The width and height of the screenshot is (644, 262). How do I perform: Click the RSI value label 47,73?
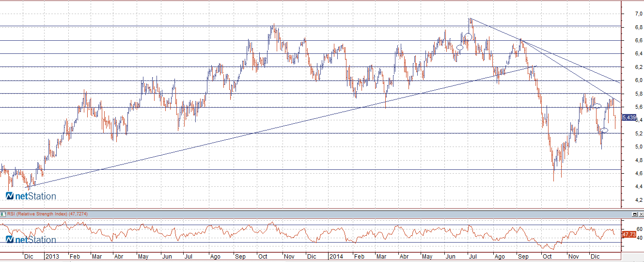[628, 234]
